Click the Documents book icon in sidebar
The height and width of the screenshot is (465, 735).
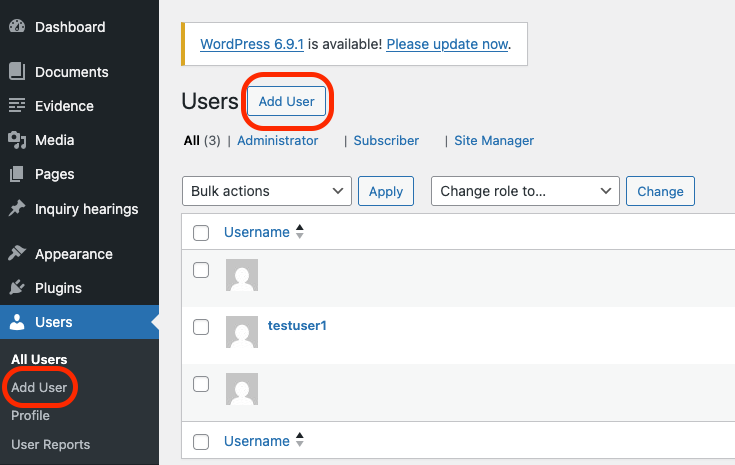(x=17, y=71)
